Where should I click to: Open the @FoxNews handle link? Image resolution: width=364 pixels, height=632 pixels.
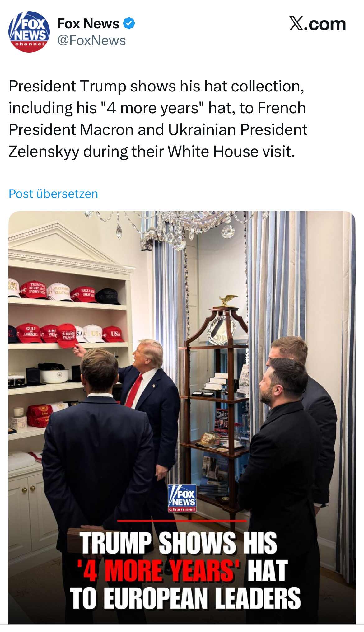pos(92,41)
